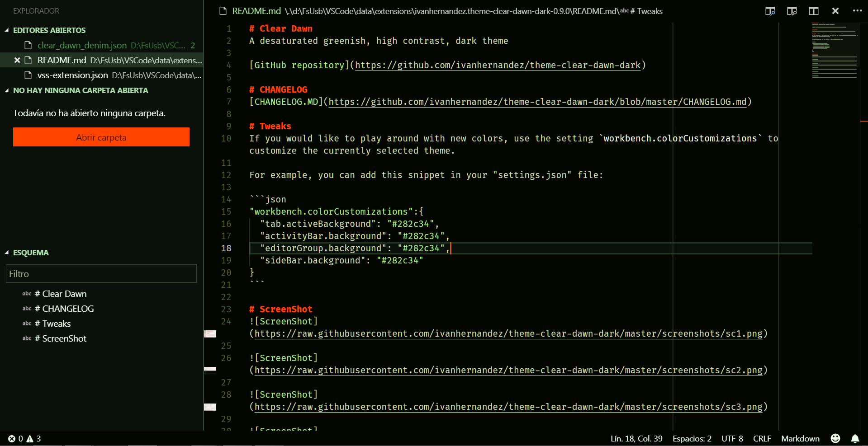The width and height of the screenshot is (868, 446).
Task: Click the '# CHANGELOG' heading line in editor
Action: click(x=278, y=89)
